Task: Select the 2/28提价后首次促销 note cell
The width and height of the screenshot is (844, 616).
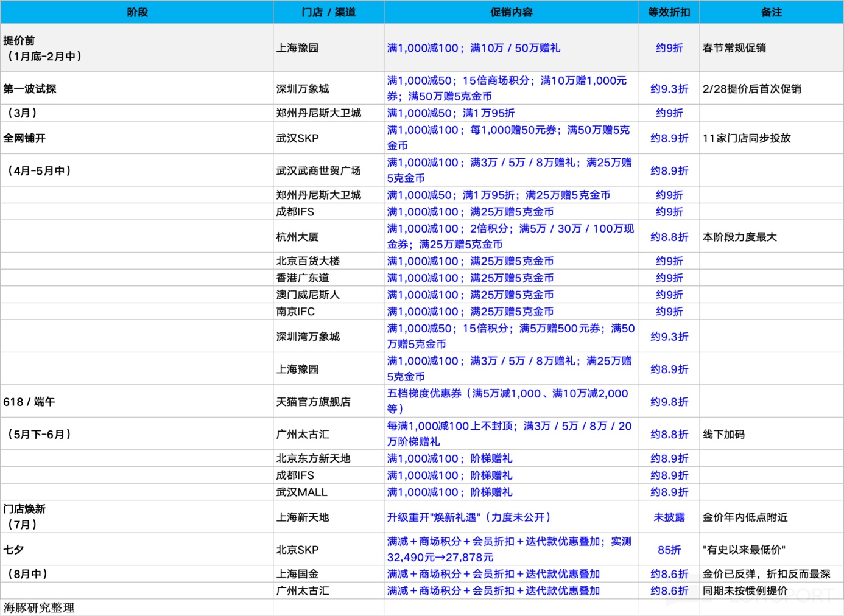Action: tap(772, 88)
